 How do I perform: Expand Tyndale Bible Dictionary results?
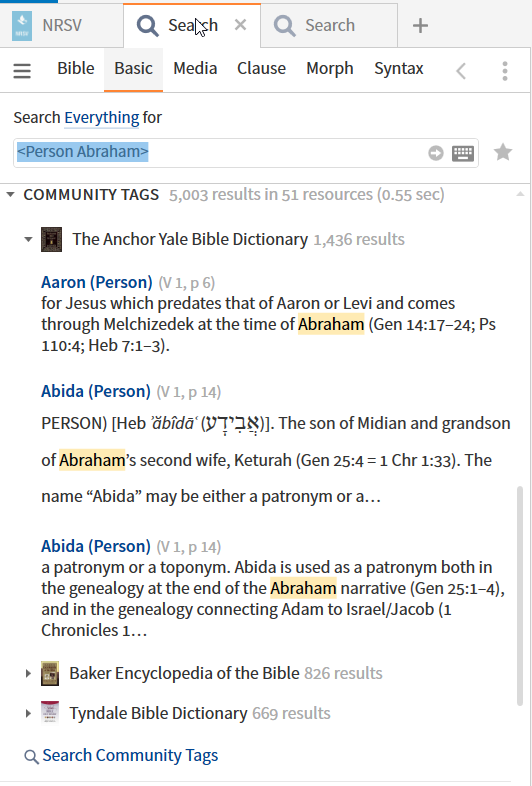[x=28, y=713]
